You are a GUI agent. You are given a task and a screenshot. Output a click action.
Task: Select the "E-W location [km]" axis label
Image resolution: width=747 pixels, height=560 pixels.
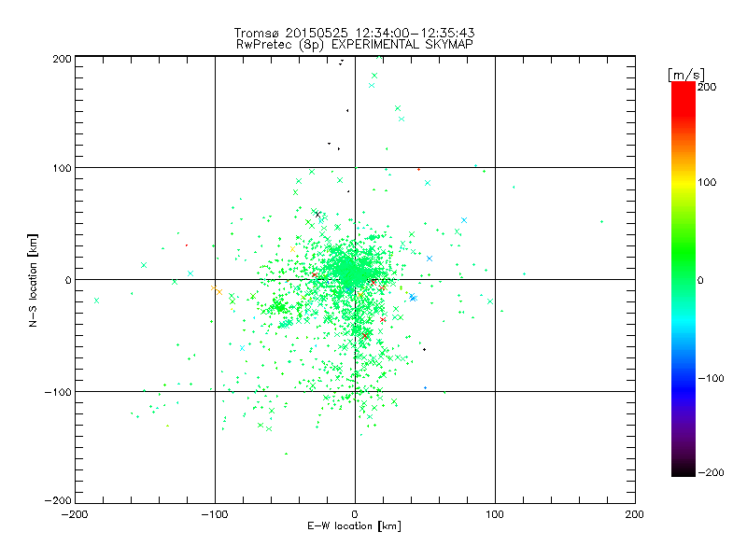tap(354, 525)
